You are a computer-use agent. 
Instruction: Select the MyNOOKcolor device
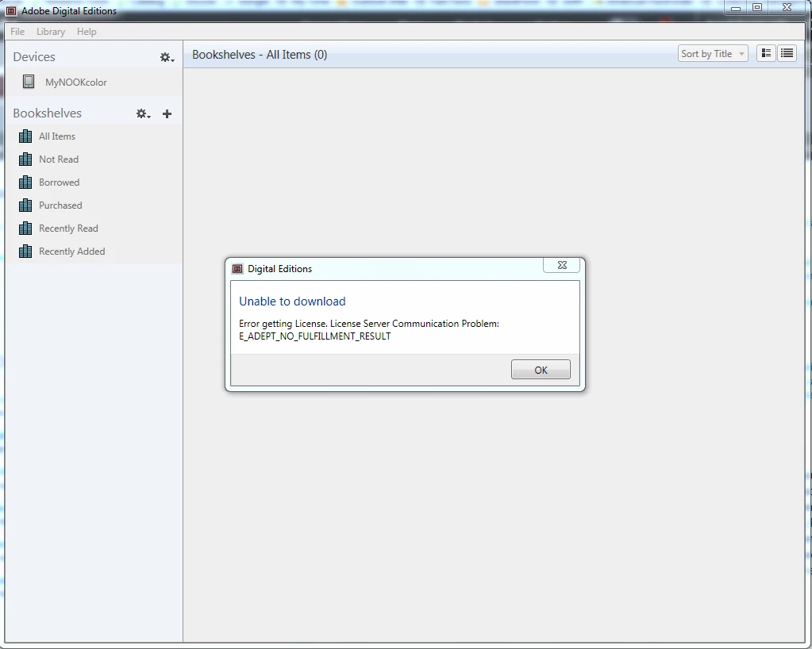93,82
